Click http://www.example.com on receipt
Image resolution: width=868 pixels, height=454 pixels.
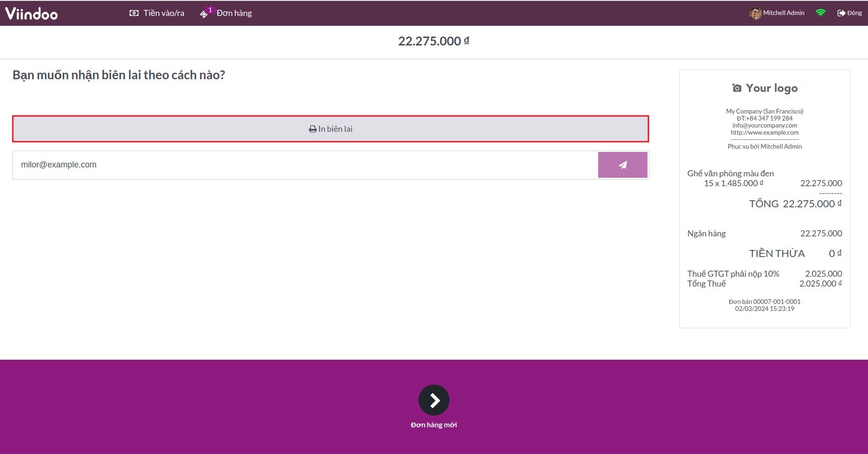point(765,132)
